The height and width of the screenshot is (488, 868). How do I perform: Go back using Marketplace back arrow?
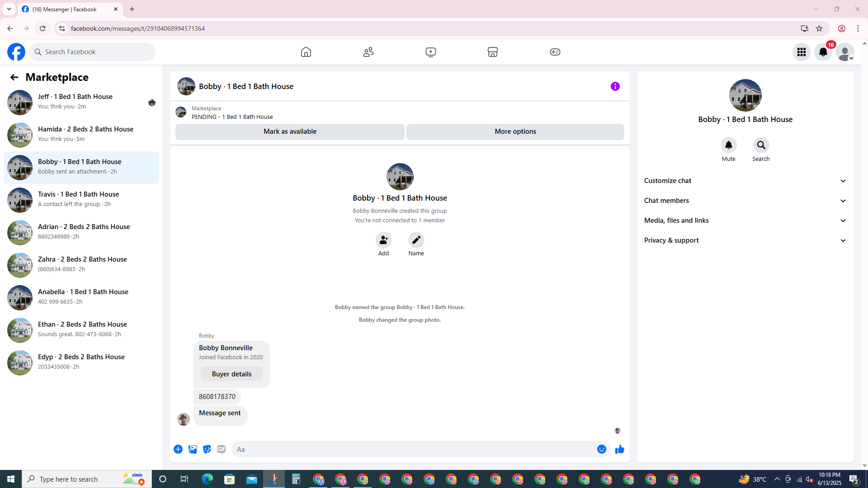[14, 77]
